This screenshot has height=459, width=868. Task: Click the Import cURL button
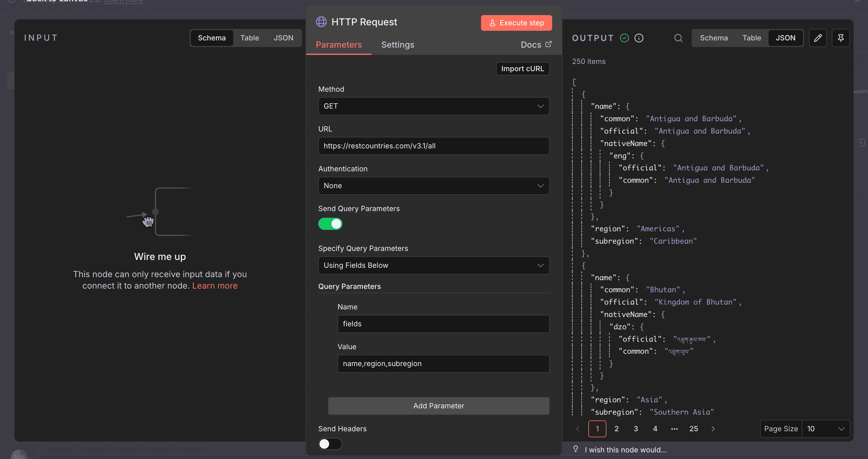click(x=522, y=68)
